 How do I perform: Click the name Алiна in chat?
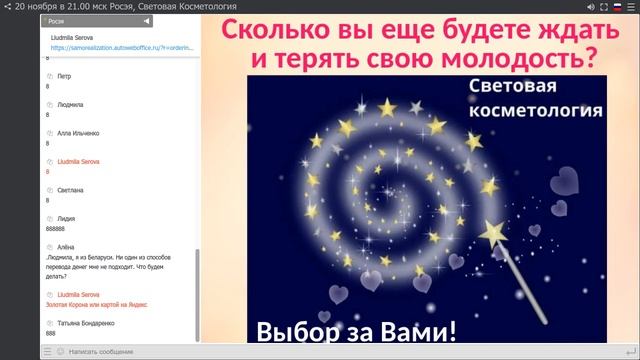click(x=66, y=247)
